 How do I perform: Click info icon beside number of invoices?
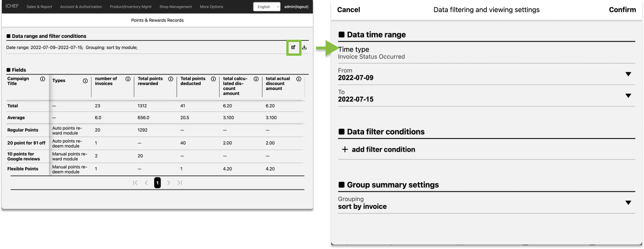click(x=128, y=79)
